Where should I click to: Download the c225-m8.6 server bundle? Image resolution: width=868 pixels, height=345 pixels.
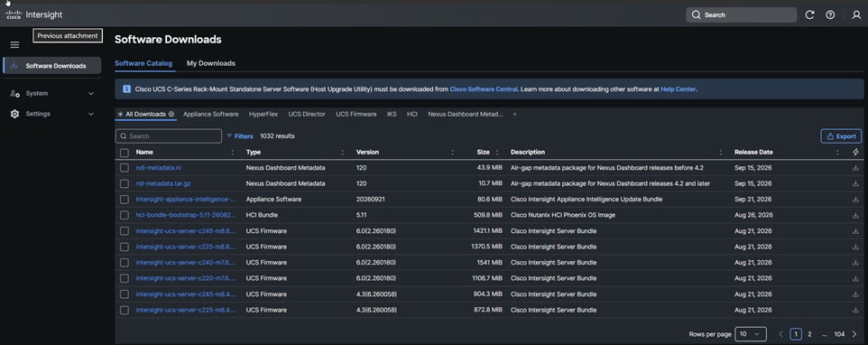(x=856, y=247)
